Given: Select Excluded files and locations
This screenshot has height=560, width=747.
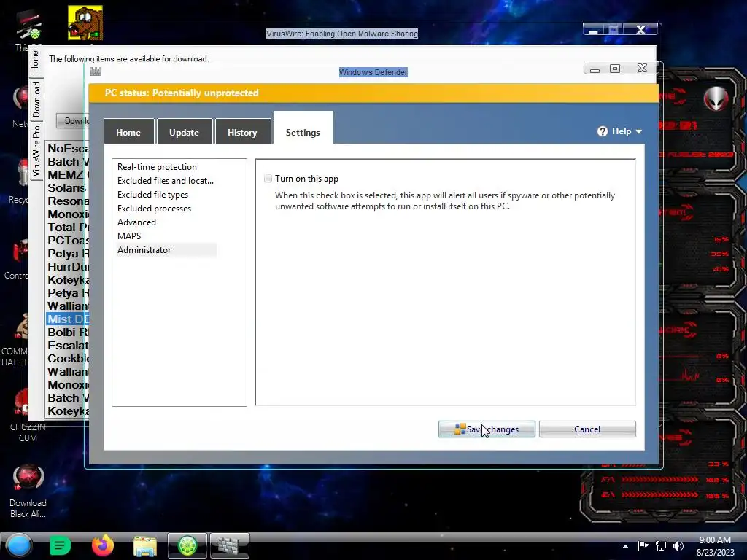Looking at the screenshot, I should (166, 181).
